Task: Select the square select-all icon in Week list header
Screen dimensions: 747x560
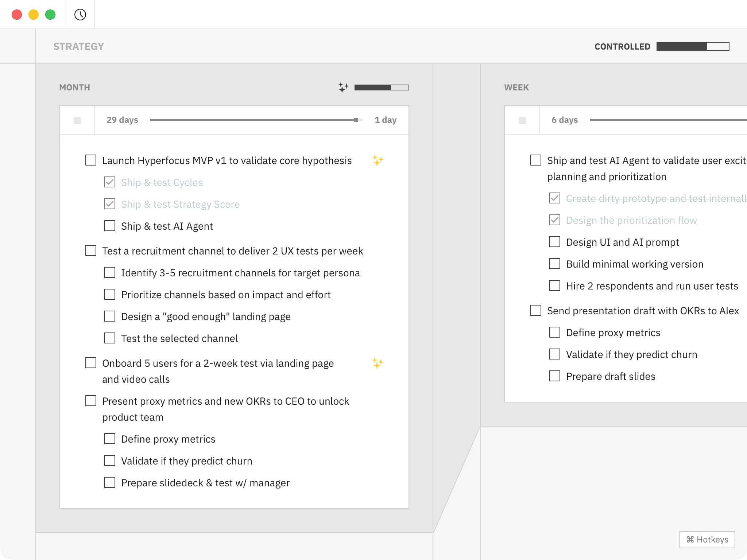Action: [x=522, y=120]
